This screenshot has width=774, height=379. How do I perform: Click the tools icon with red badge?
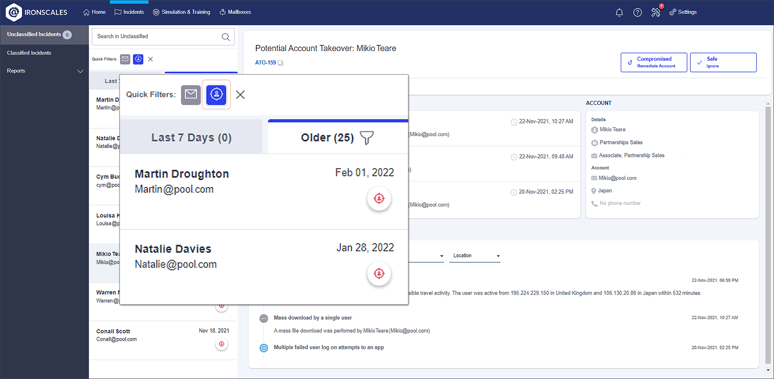pos(656,12)
